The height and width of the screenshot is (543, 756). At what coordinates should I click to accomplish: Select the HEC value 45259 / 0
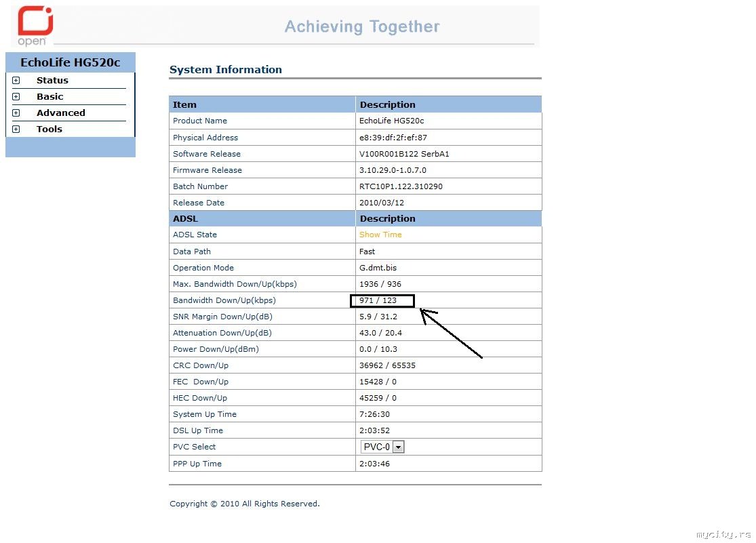(x=378, y=399)
